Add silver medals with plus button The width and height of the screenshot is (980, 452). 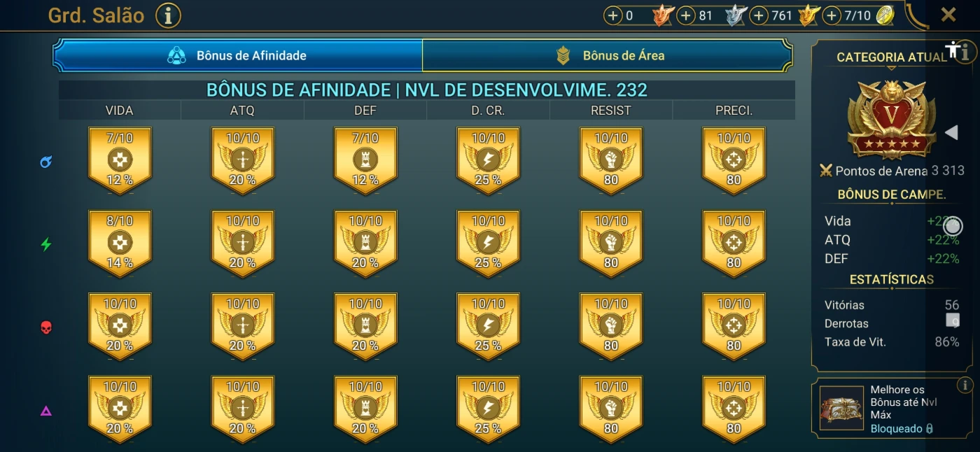coord(686,15)
